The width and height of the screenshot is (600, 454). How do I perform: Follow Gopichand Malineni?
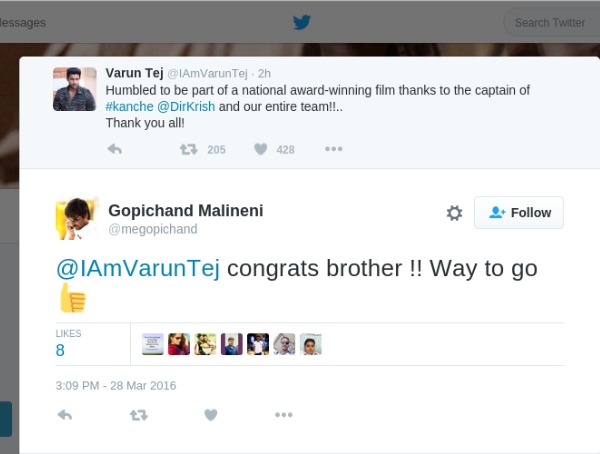click(x=520, y=213)
